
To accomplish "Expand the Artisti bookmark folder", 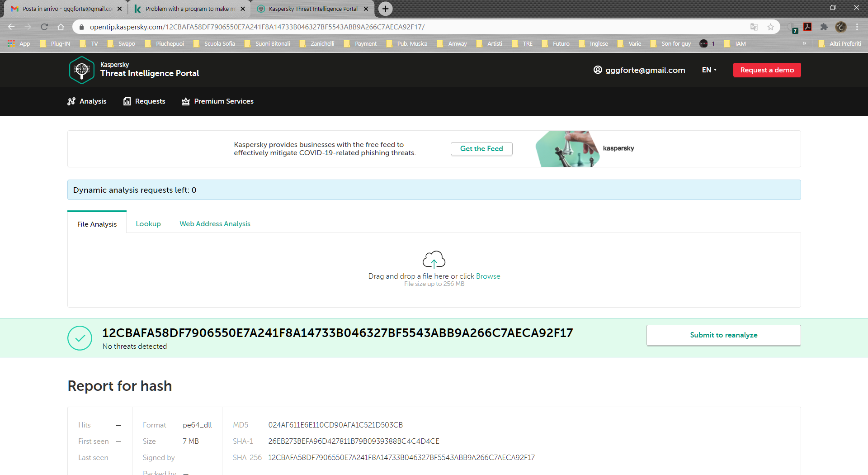I will click(489, 44).
